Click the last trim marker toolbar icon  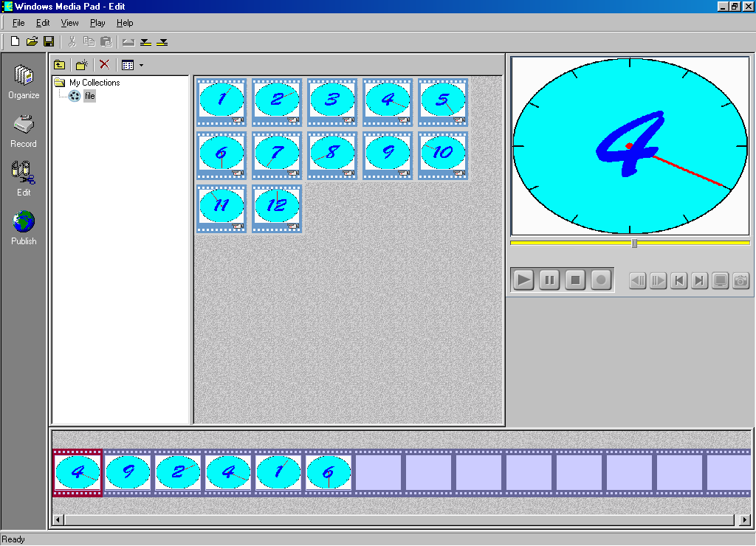click(162, 42)
